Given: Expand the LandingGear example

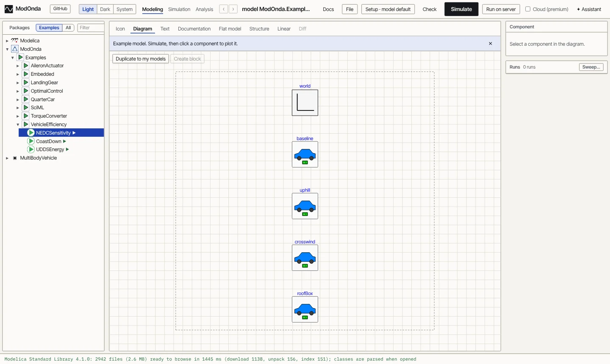Looking at the screenshot, I should tap(18, 83).
